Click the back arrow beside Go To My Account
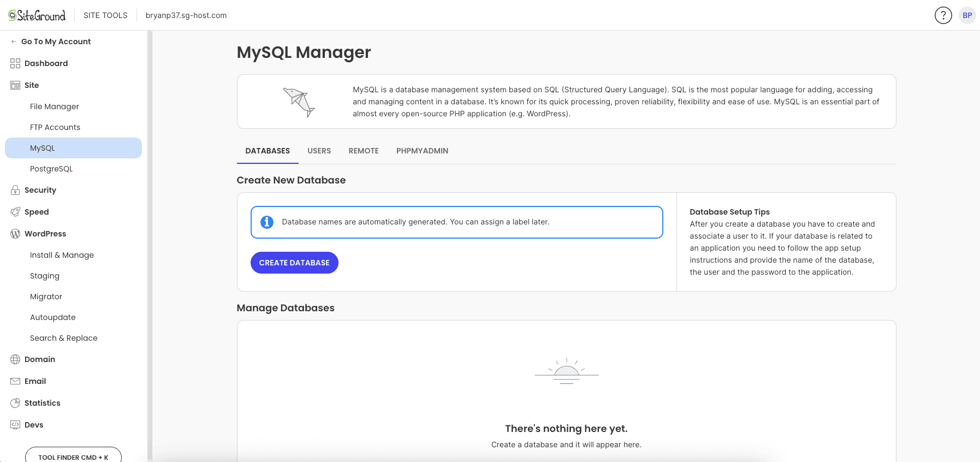980x462 pixels. click(x=14, y=42)
